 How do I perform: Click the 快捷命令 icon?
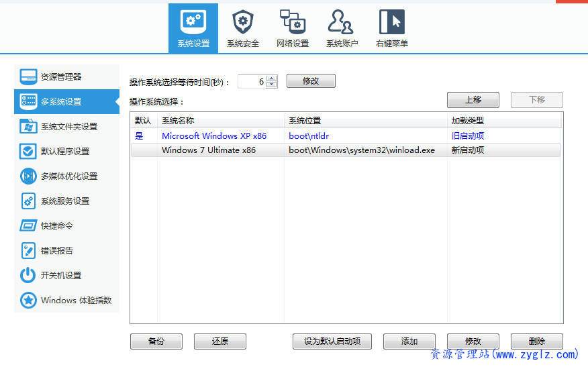point(28,225)
